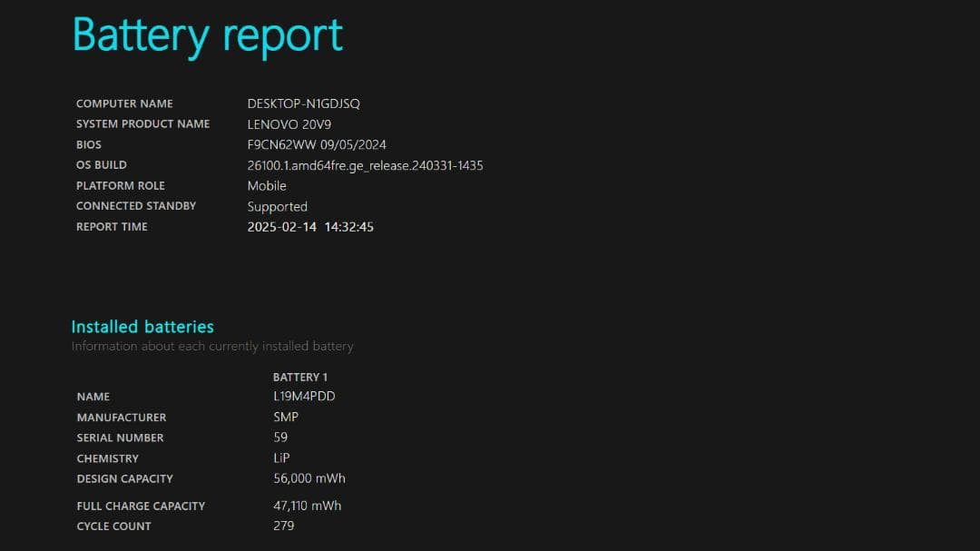
Task: Click the serial number value 59
Action: (x=280, y=438)
